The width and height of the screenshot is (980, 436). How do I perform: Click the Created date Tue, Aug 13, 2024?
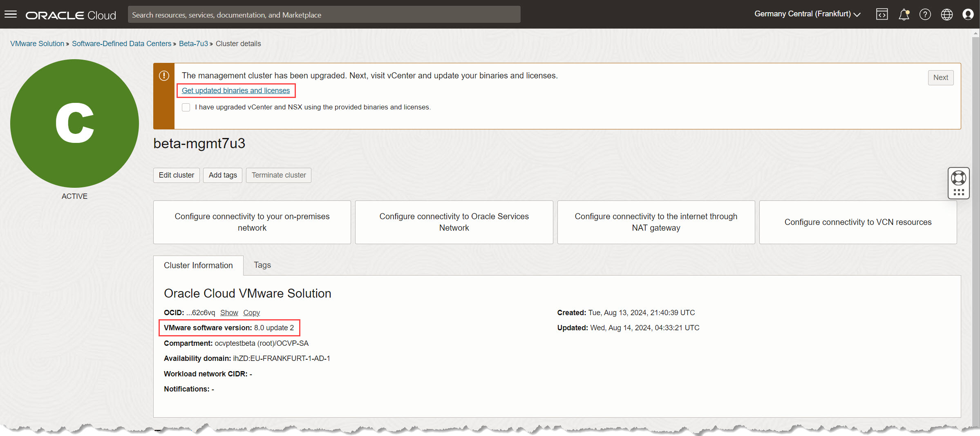pyautogui.click(x=642, y=313)
